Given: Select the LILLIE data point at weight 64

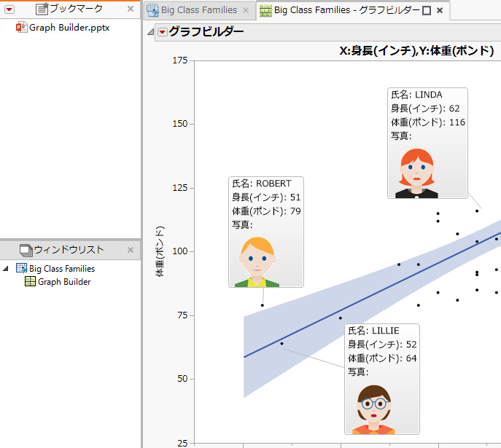Looking at the screenshot, I should [x=281, y=344].
